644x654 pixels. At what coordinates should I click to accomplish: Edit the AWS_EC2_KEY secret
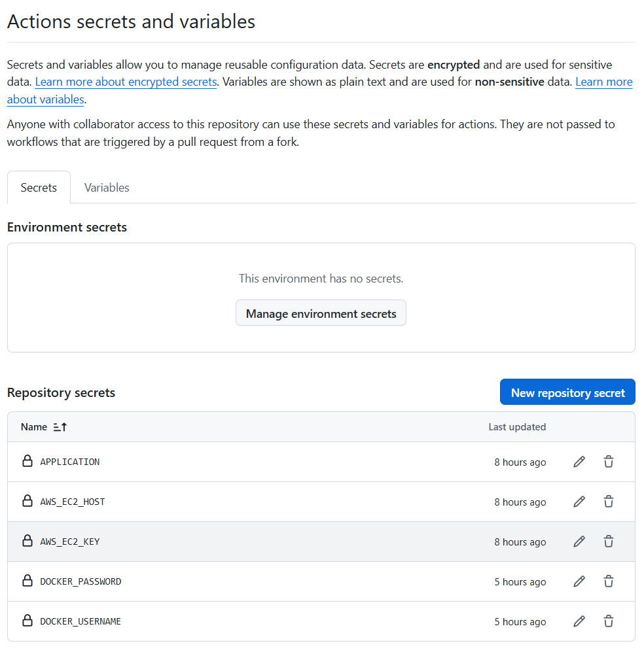(x=579, y=542)
